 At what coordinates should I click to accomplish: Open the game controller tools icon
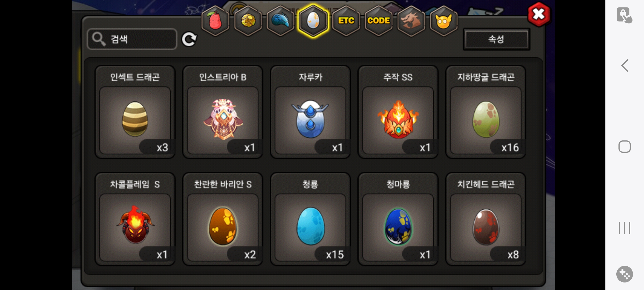pyautogui.click(x=625, y=274)
